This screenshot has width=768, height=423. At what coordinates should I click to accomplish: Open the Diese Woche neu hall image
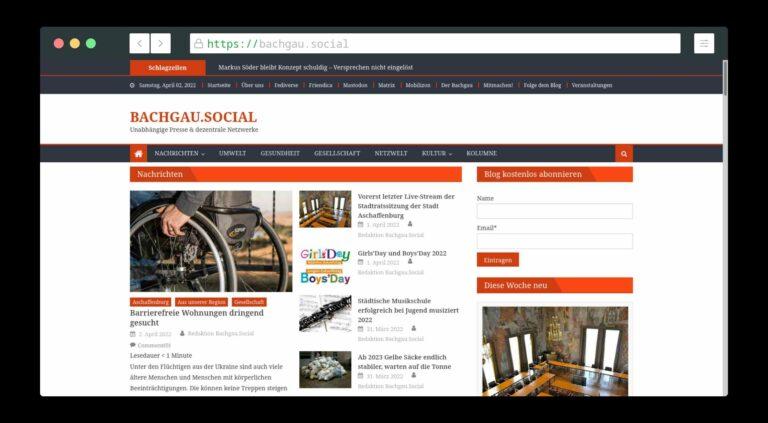click(x=555, y=351)
